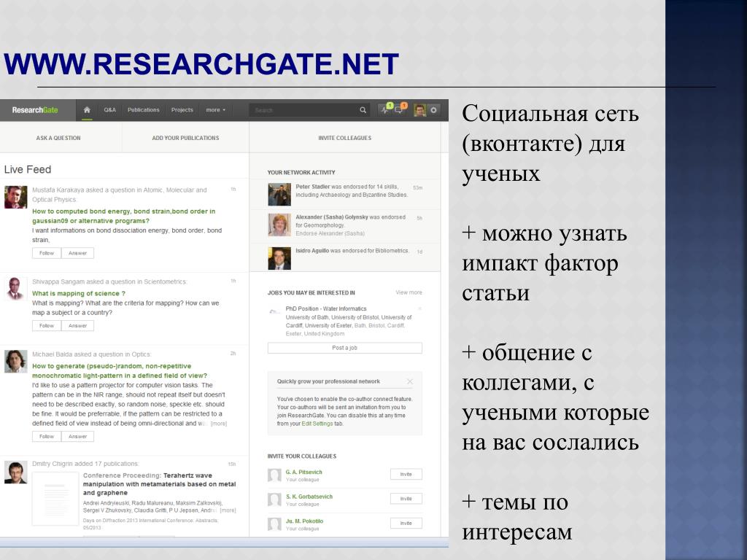
Task: Open Peter Stadler's name link
Action: (312, 187)
